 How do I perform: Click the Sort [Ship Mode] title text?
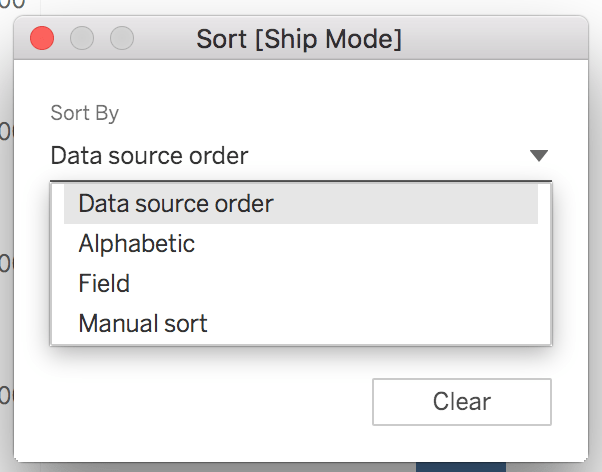click(299, 40)
